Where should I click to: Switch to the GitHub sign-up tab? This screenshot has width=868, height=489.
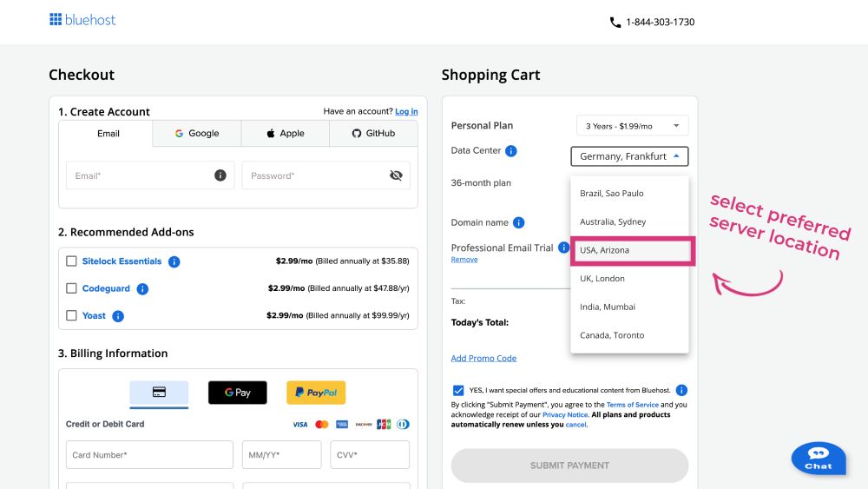click(x=373, y=134)
